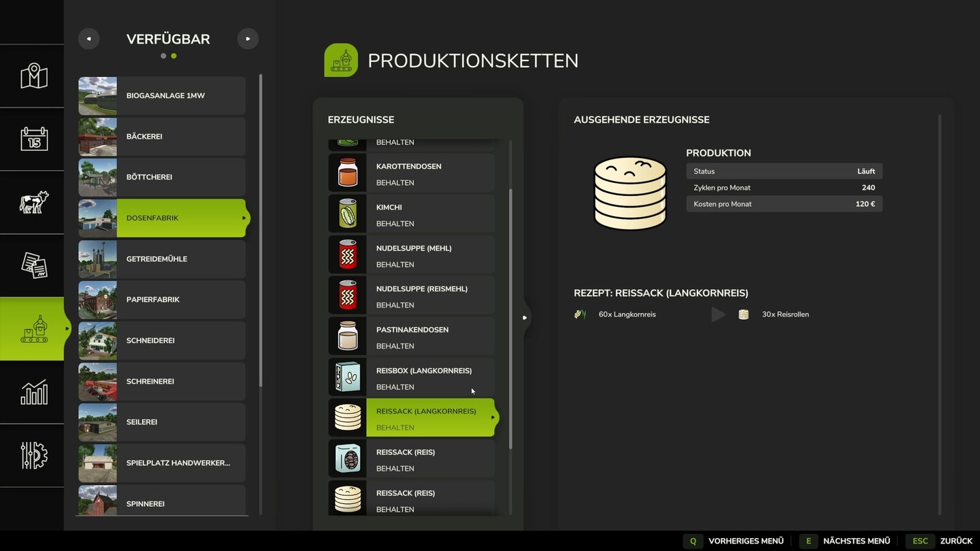The image size is (980, 551).
Task: Select second green page indicator dot
Action: 174,56
